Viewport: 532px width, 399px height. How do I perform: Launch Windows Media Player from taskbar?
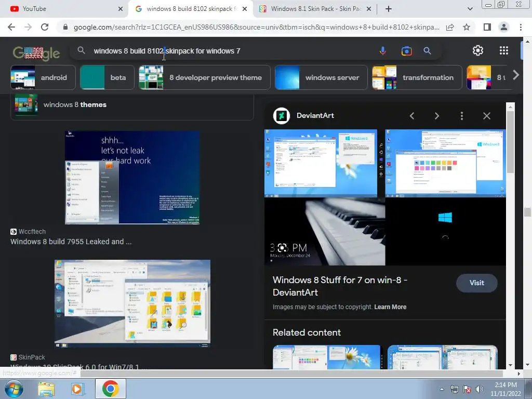click(x=78, y=389)
